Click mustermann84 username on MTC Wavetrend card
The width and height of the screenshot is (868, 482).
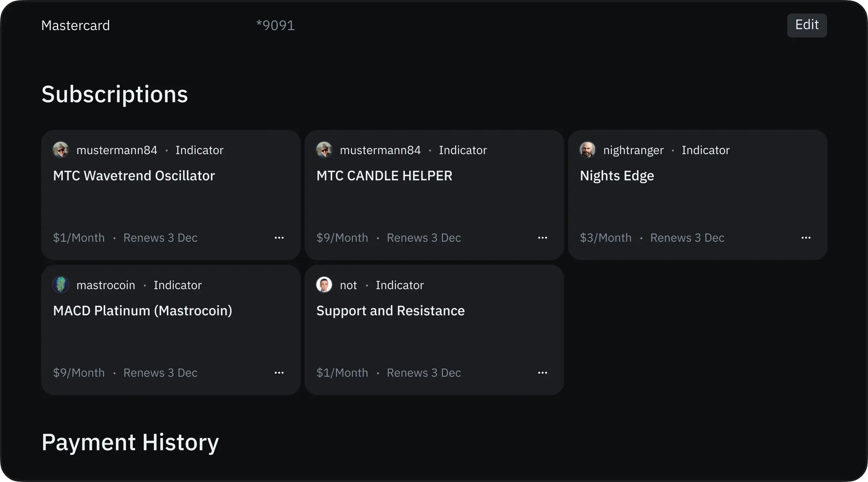[117, 150]
